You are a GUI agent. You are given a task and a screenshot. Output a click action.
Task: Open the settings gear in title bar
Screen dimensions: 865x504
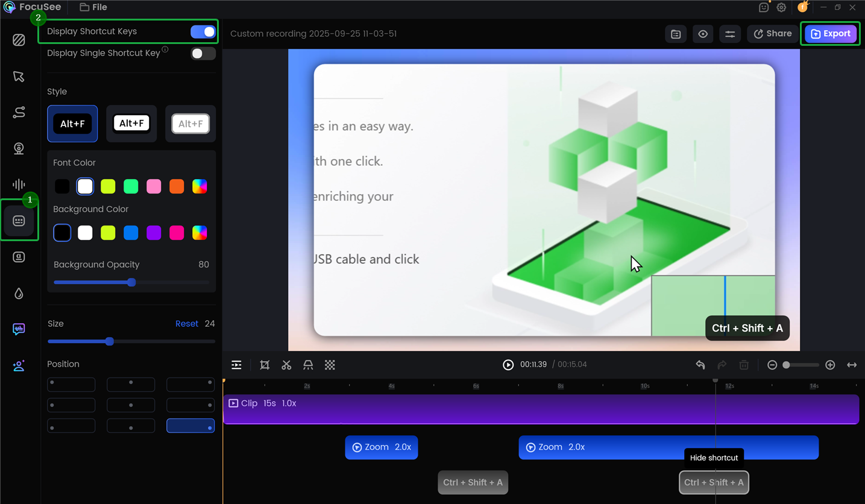[x=781, y=7]
